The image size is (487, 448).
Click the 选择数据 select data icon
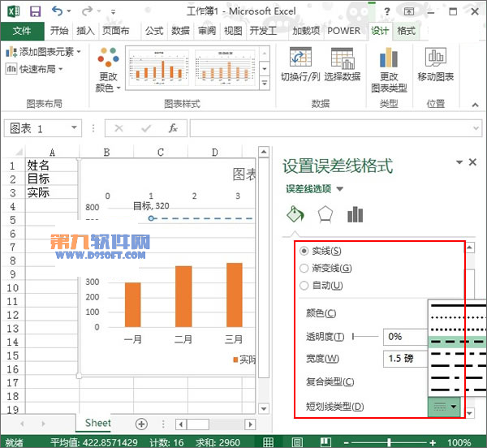click(x=343, y=58)
